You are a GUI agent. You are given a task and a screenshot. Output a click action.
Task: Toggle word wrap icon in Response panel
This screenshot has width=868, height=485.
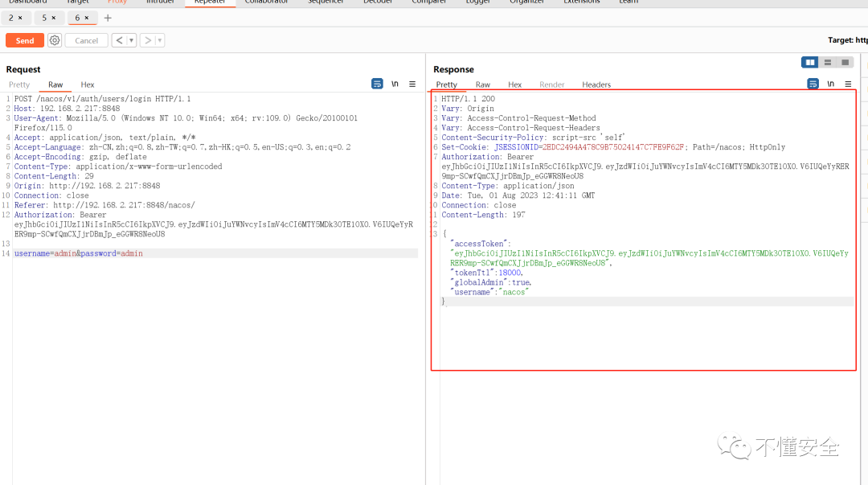813,84
